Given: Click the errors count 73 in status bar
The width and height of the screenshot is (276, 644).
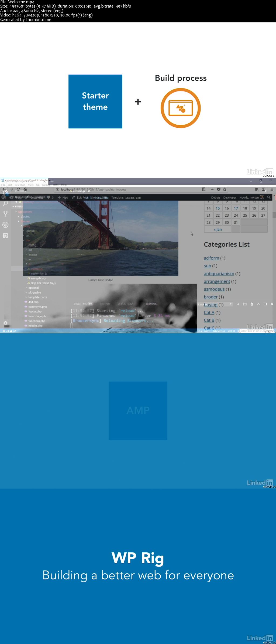Looking at the screenshot, I should click(x=6, y=331).
